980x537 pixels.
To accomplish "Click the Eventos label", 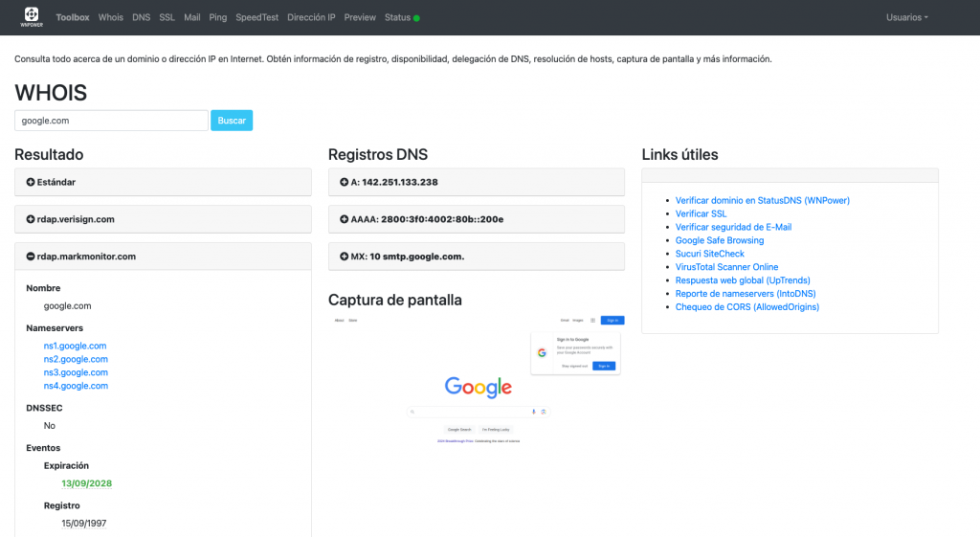I will (x=43, y=448).
